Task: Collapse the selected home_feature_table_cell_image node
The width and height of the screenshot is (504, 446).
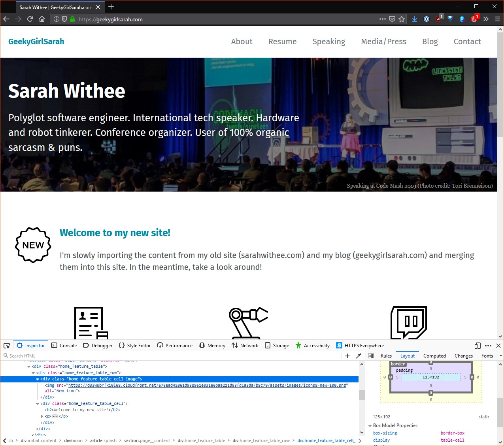Action: tap(38, 379)
